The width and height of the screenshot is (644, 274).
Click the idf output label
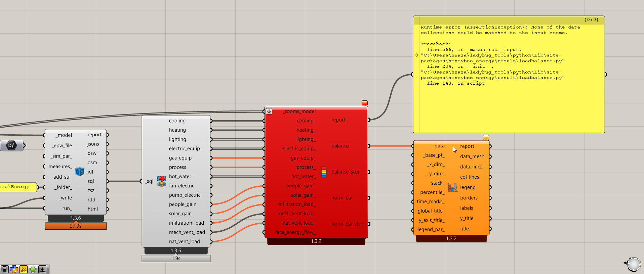pyautogui.click(x=91, y=172)
